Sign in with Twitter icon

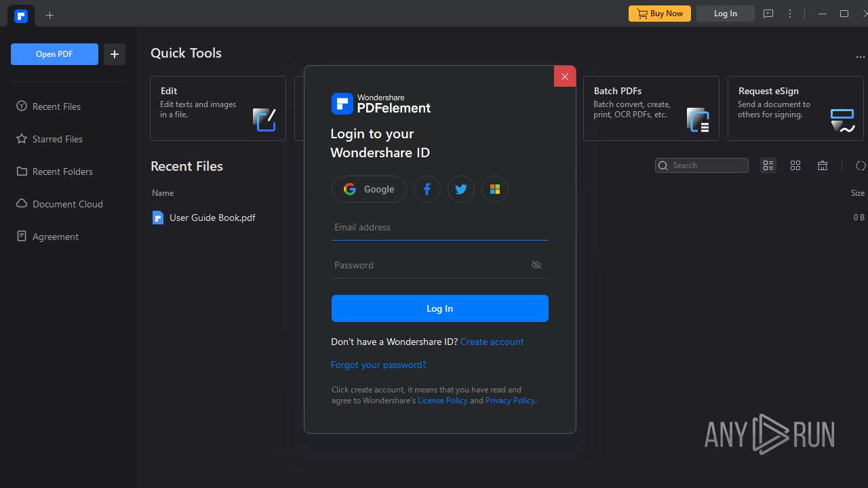(x=461, y=189)
